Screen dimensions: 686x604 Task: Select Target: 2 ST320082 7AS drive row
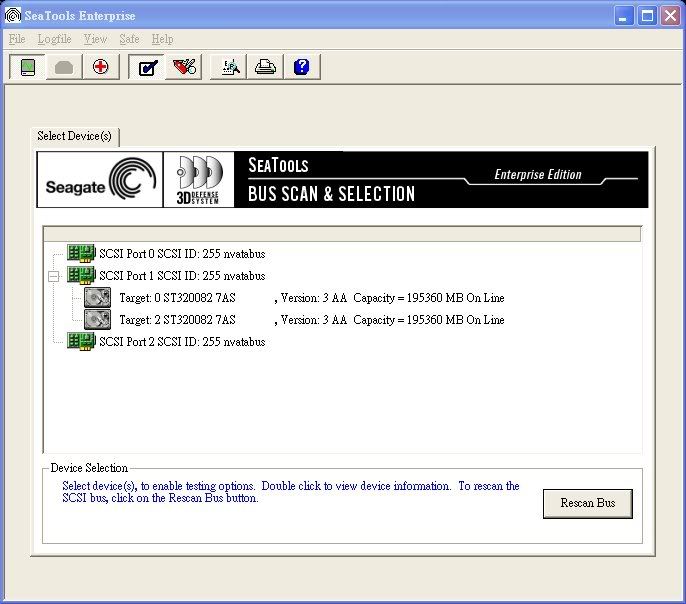click(312, 320)
